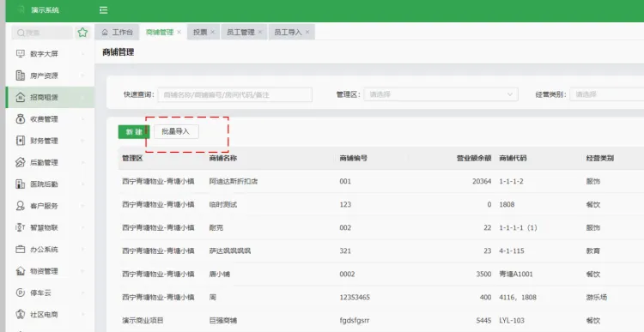Collapse sidebar with the menu fold icon
Viewport: 644px width, 332px height.
[104, 10]
